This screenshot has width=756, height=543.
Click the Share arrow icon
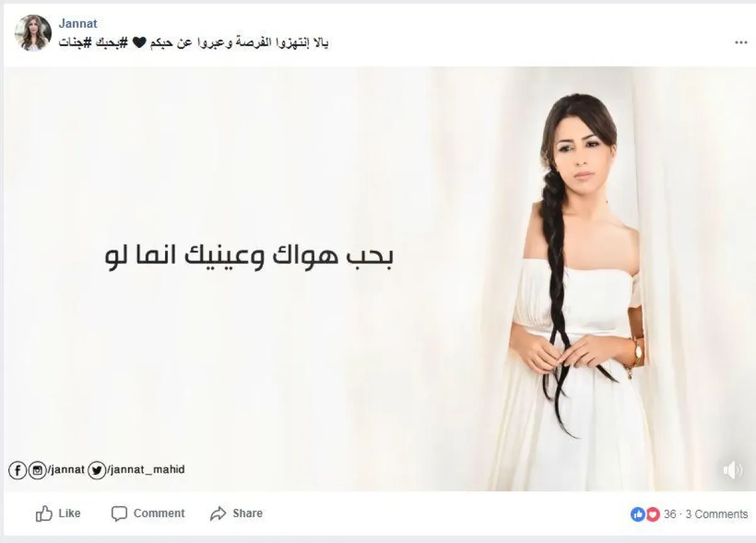point(218,513)
